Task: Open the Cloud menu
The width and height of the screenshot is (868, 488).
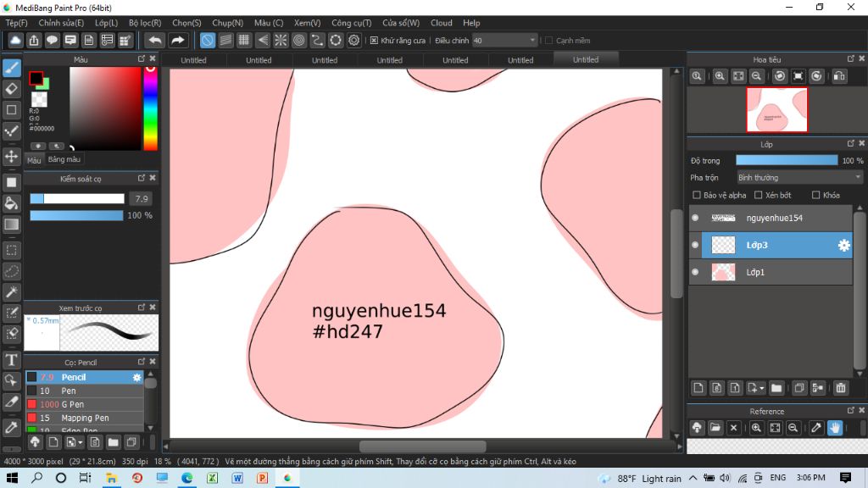Action: tap(442, 23)
